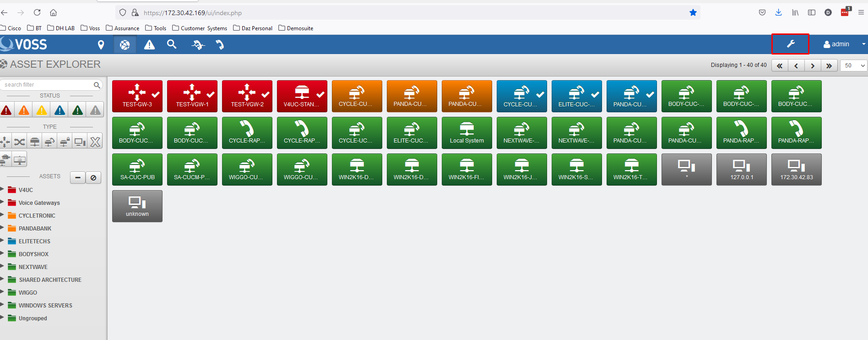868x340 pixels.
Task: Filter by desktop computer type icon
Action: point(80,142)
